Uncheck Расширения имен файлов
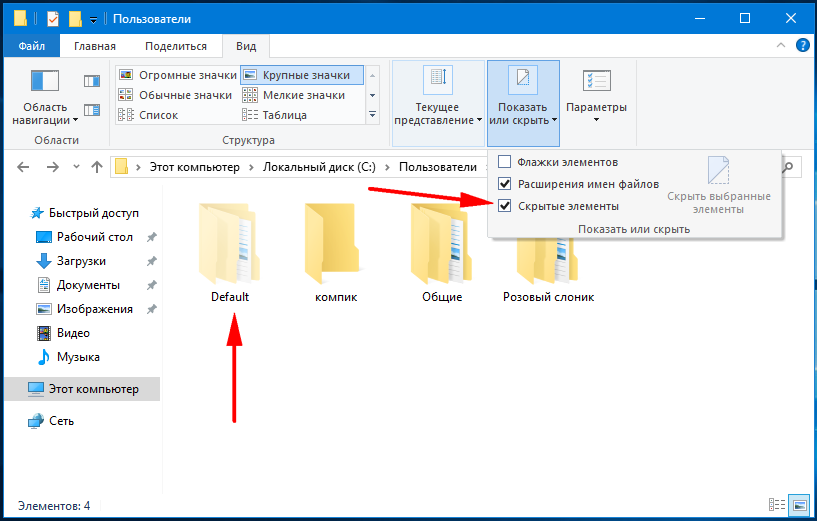Viewport: 817px width, 521px height. (504, 184)
